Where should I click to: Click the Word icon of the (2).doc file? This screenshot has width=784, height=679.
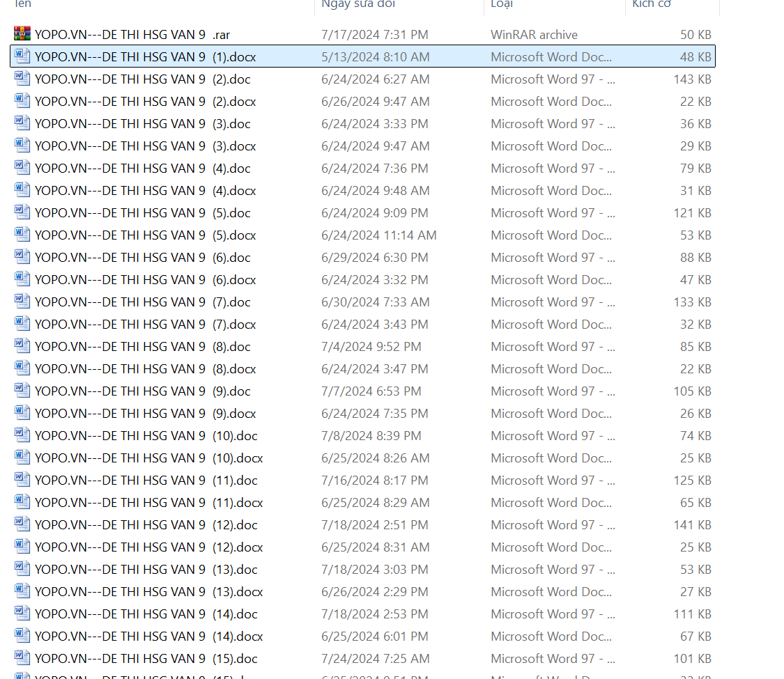(22, 79)
